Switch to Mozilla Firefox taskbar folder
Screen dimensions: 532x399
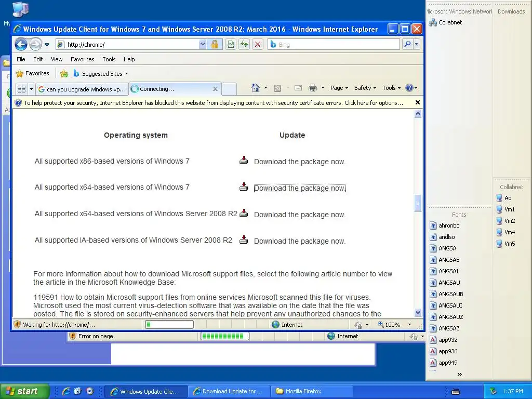(x=312, y=391)
